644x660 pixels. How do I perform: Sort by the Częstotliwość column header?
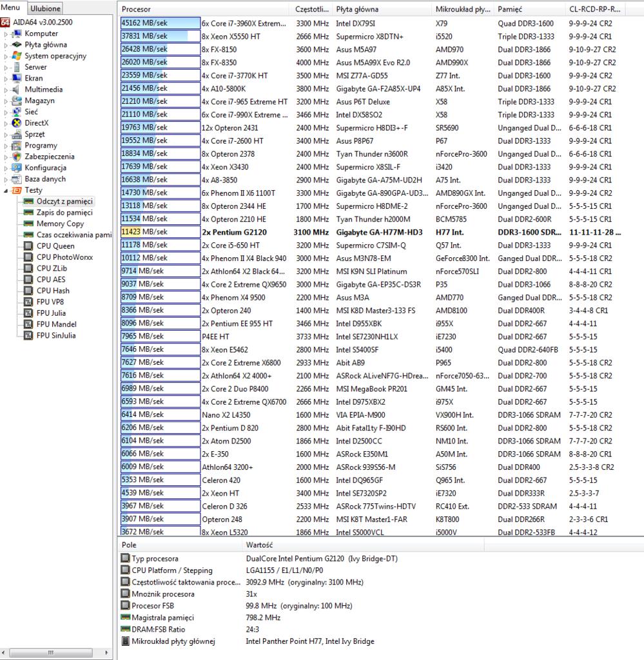pos(311,9)
